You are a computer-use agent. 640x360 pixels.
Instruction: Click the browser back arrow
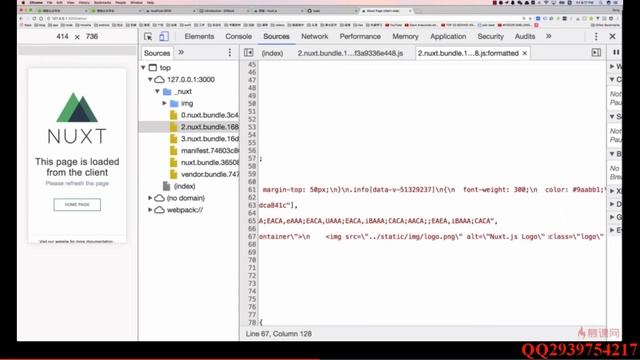click(21, 18)
